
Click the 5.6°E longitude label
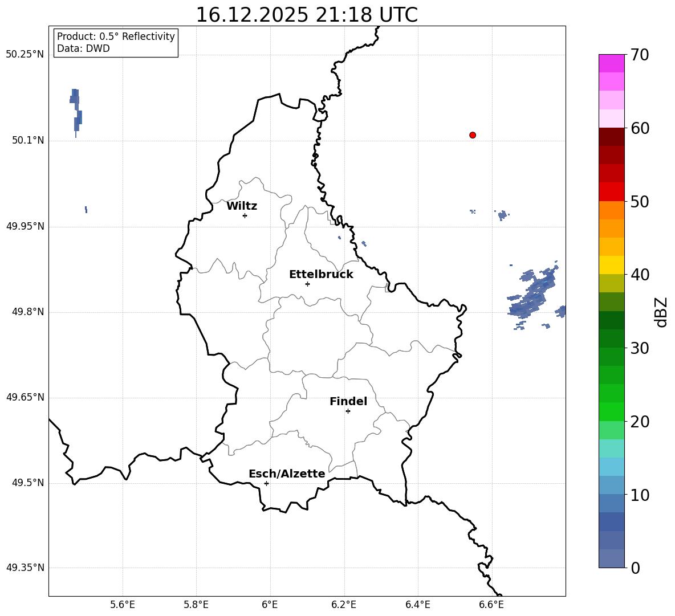tap(123, 605)
